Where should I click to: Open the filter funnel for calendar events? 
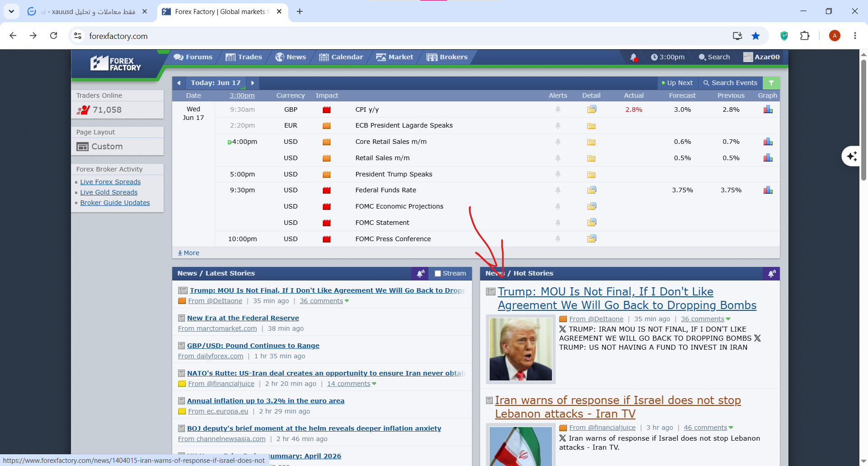click(771, 83)
